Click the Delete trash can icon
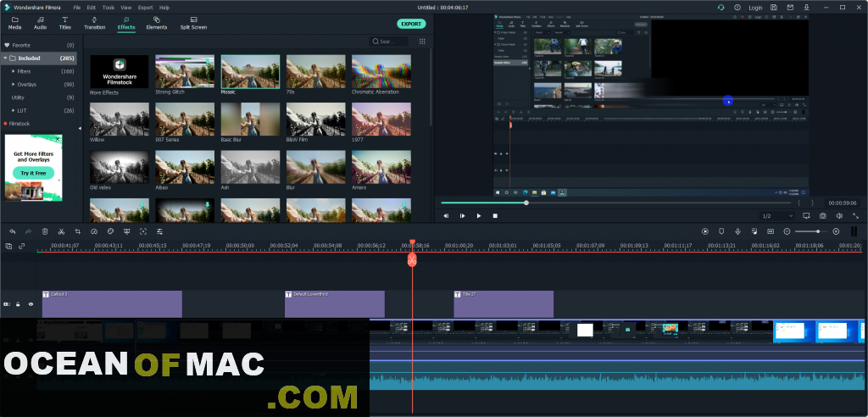Screen dimensions: 868x417 tap(45, 231)
